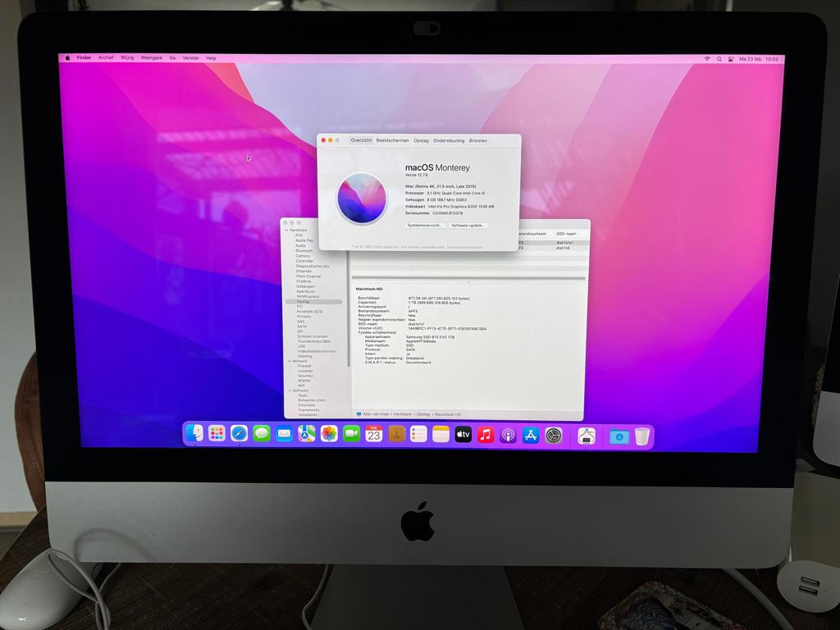Collapse the Netwerk section
Image resolution: width=840 pixels, height=630 pixels.
[289, 360]
